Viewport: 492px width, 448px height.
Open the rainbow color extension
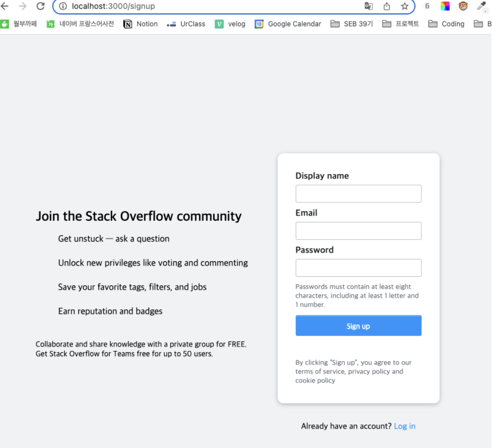(445, 6)
